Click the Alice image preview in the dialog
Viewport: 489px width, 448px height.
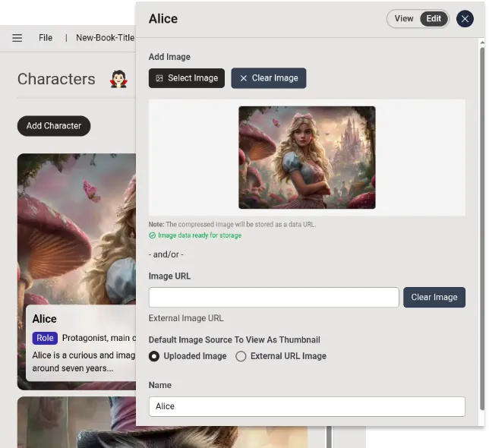coord(307,157)
